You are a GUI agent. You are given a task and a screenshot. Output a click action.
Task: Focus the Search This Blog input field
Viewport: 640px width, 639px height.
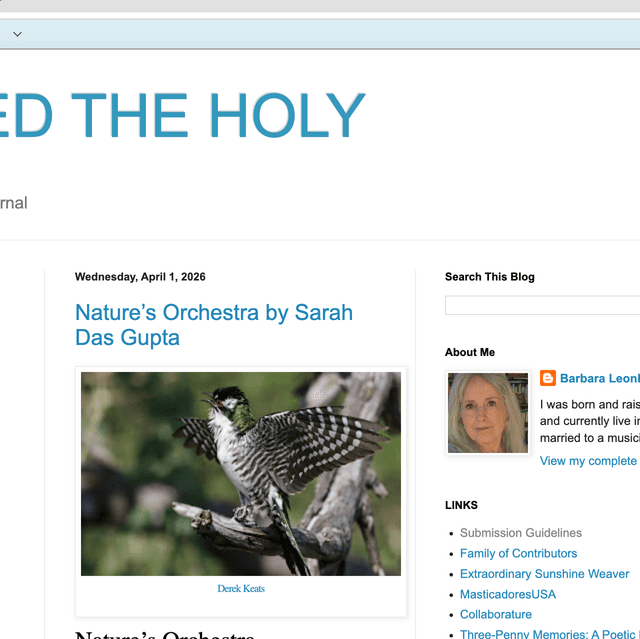542,305
